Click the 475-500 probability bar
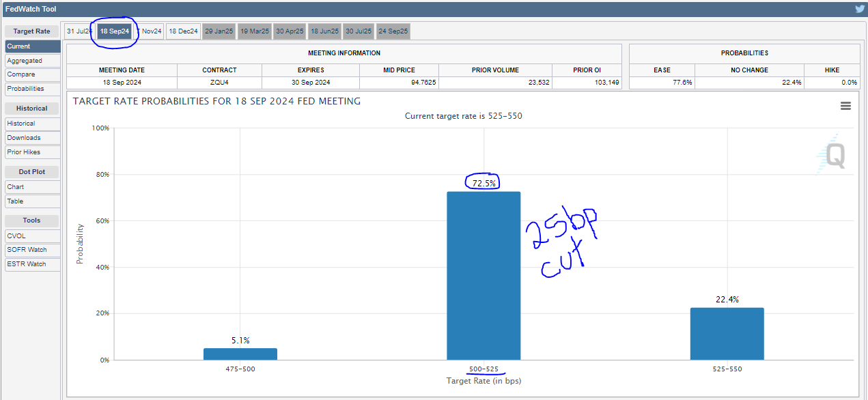This screenshot has height=400, width=868. coord(240,354)
